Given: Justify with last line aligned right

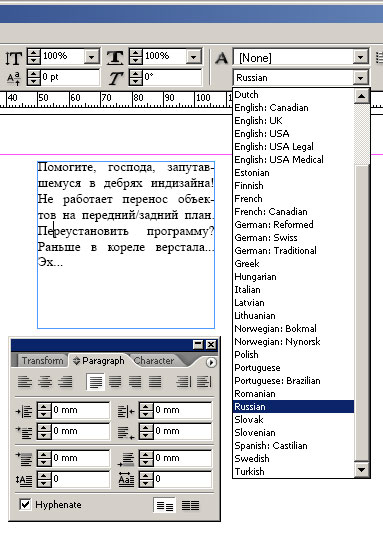Looking at the screenshot, I should point(135,382).
